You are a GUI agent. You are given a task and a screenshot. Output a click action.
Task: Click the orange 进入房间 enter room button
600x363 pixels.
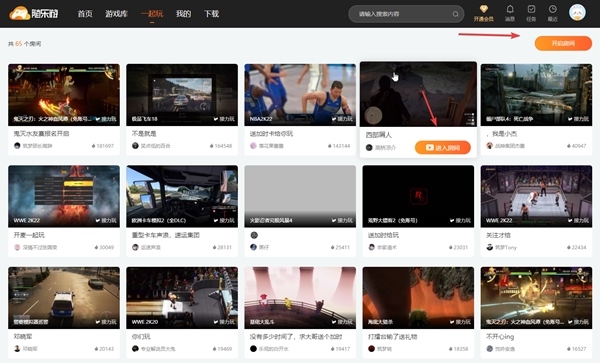coord(443,148)
